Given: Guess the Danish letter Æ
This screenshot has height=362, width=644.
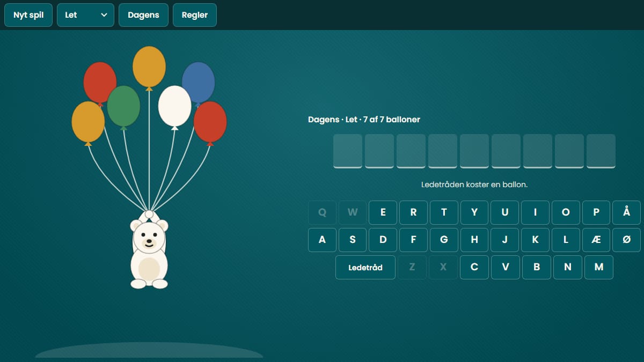Looking at the screenshot, I should point(596,240).
